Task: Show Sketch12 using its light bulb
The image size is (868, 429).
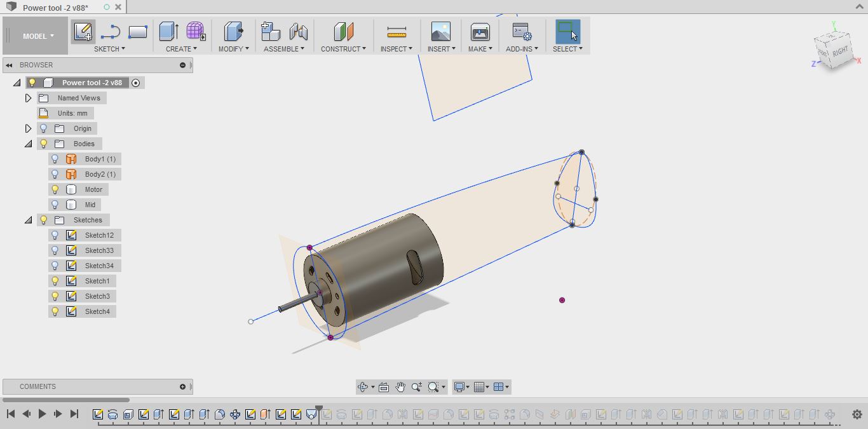Action: (55, 235)
